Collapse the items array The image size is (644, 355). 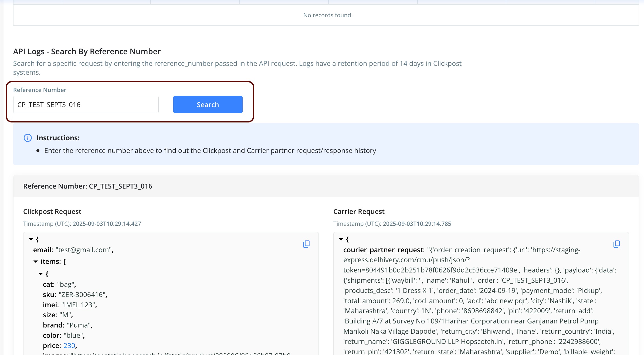coord(36,262)
